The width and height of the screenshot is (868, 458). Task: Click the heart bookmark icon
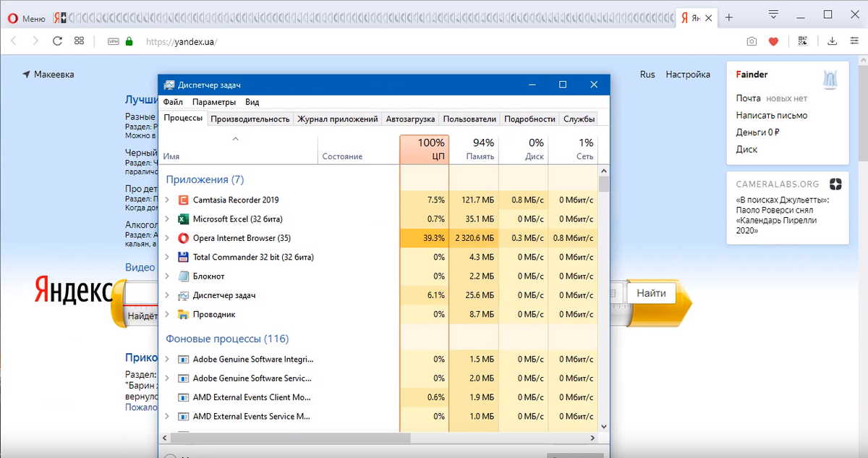tap(773, 42)
